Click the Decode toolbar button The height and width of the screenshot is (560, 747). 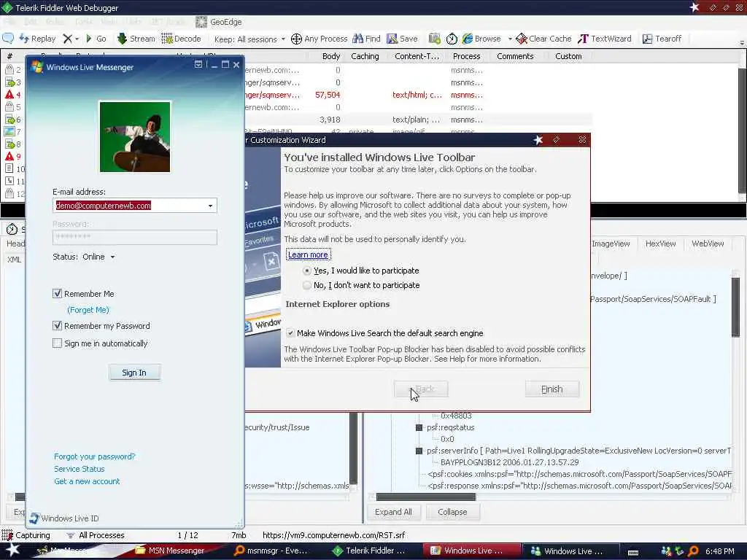tap(182, 39)
